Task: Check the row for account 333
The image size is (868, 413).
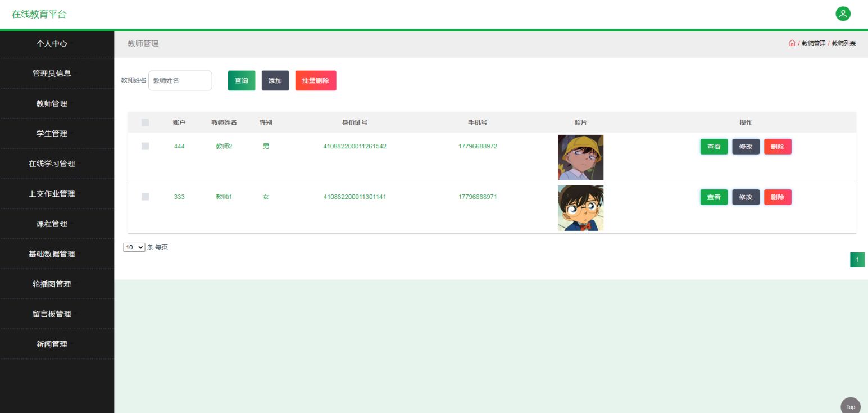Action: pos(145,197)
